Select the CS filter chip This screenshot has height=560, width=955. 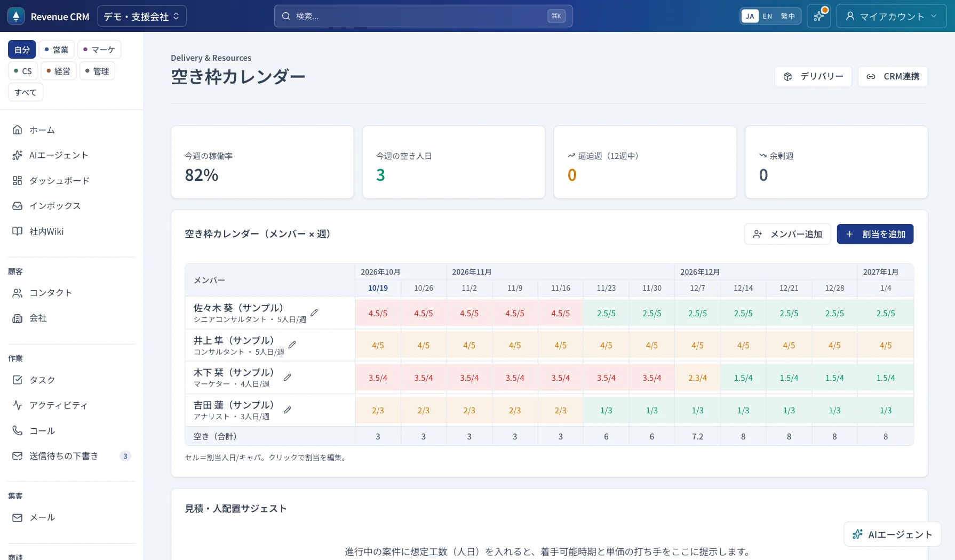pos(23,71)
